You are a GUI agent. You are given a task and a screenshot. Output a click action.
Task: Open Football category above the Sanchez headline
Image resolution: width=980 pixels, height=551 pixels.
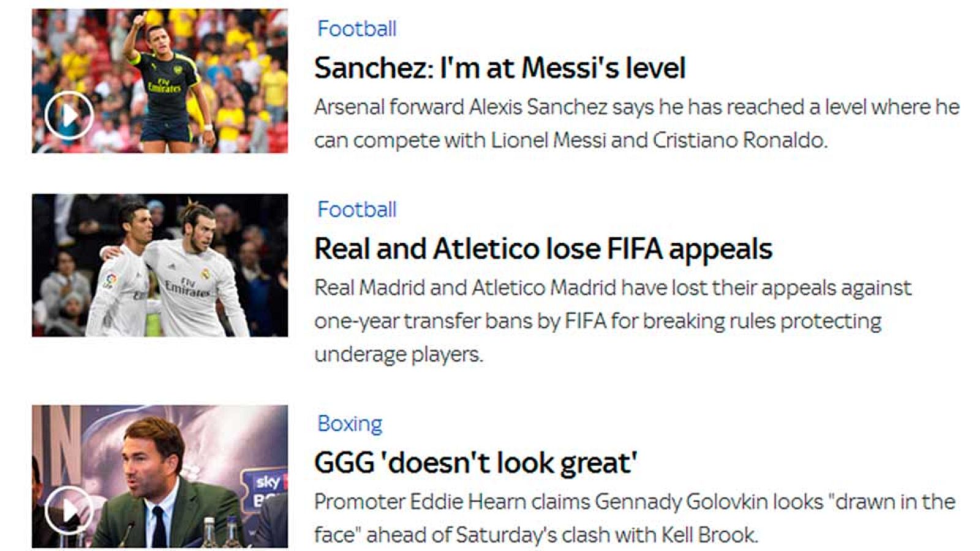(x=356, y=29)
